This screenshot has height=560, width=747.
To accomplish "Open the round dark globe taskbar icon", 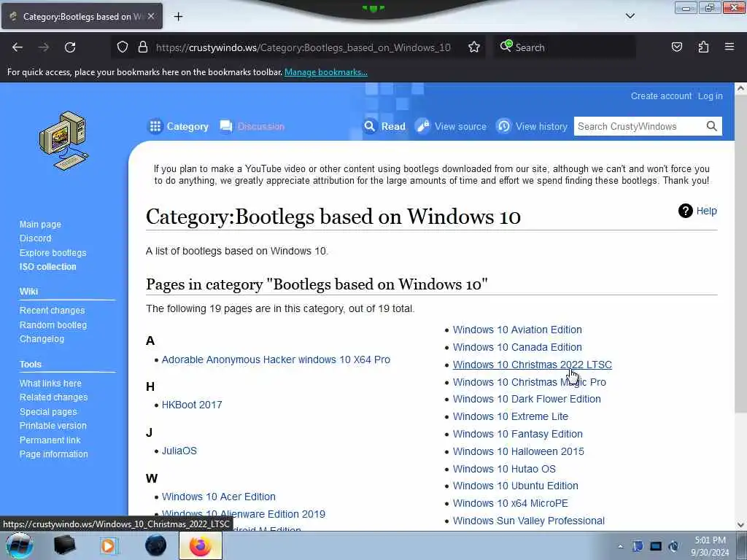I will 156,545.
